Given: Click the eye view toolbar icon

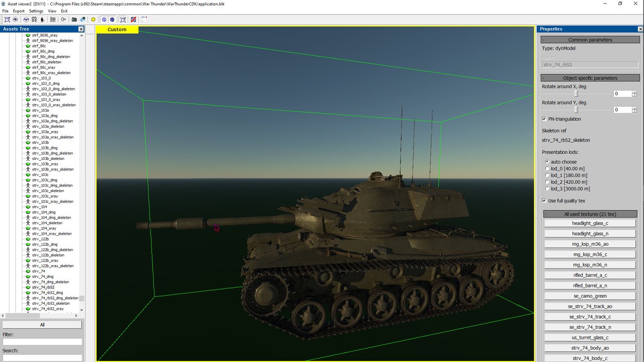Looking at the screenshot, I should pos(16,20).
